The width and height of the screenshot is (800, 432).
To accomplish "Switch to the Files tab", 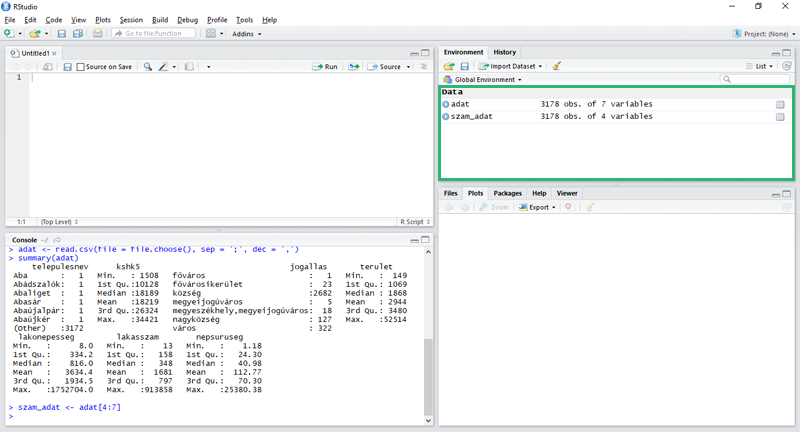I will point(451,193).
